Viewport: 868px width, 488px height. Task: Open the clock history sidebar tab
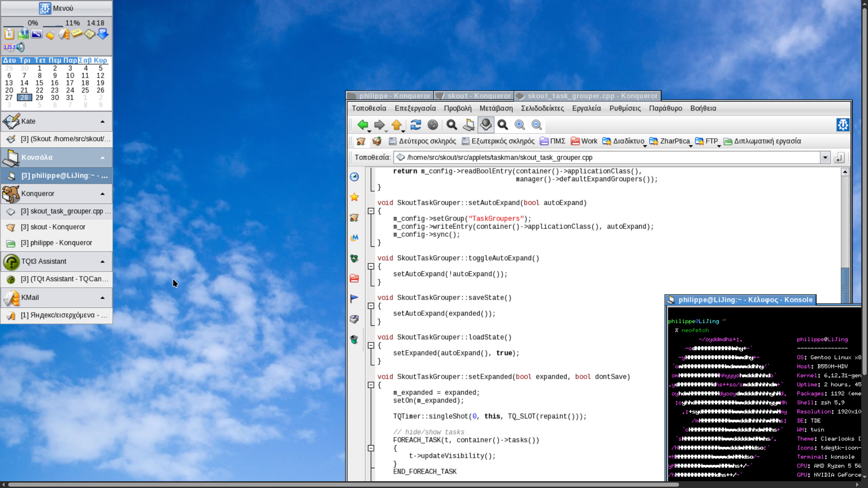click(354, 177)
